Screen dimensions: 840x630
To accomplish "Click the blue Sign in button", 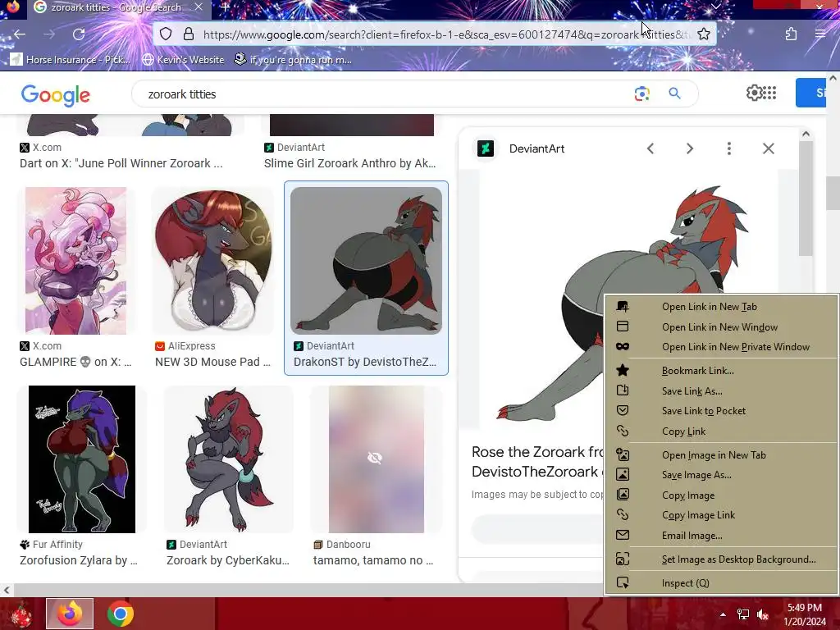I will click(811, 93).
